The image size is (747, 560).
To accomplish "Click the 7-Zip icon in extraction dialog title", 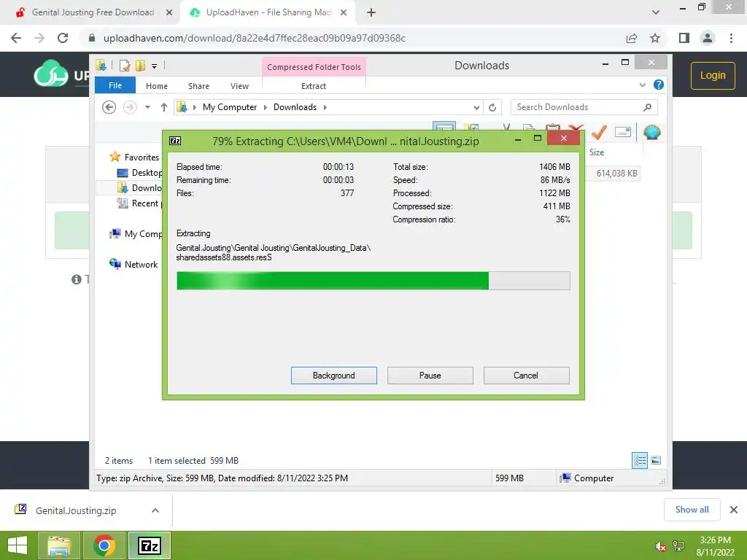I will pyautogui.click(x=175, y=141).
